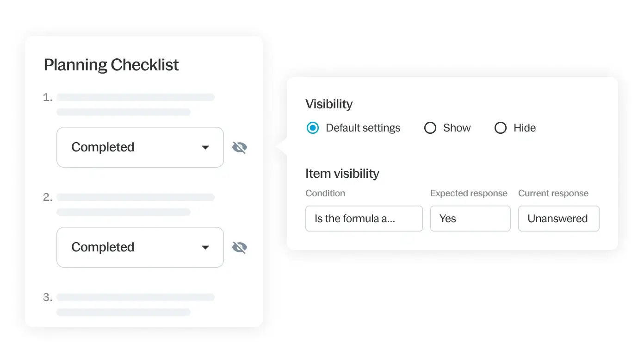Click the Condition field showing 'Is the formula a...'
This screenshot has width=644, height=363.
[364, 219]
